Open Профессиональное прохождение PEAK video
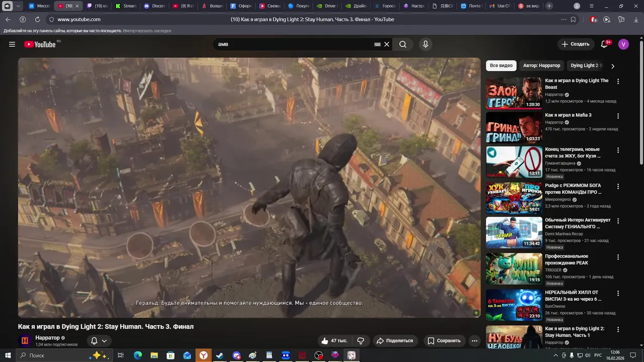Viewport: 644px width, 362px height. 567,259
